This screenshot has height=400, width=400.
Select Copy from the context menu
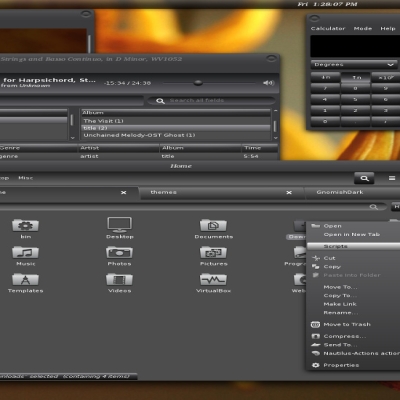tap(353, 267)
